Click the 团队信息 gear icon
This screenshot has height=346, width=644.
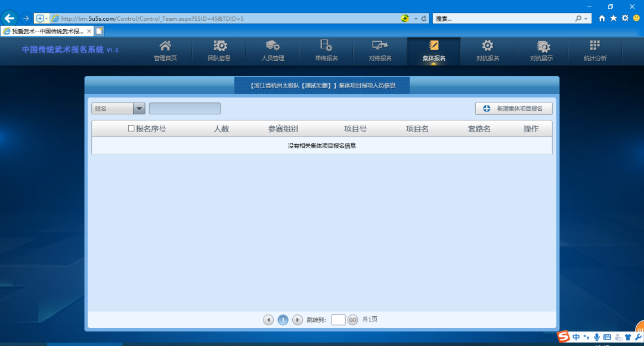point(219,45)
